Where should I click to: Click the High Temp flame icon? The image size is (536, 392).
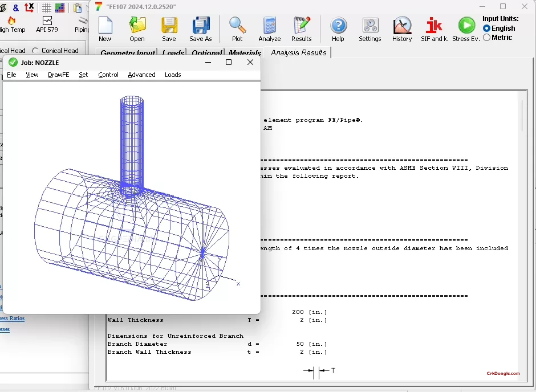coord(11,21)
